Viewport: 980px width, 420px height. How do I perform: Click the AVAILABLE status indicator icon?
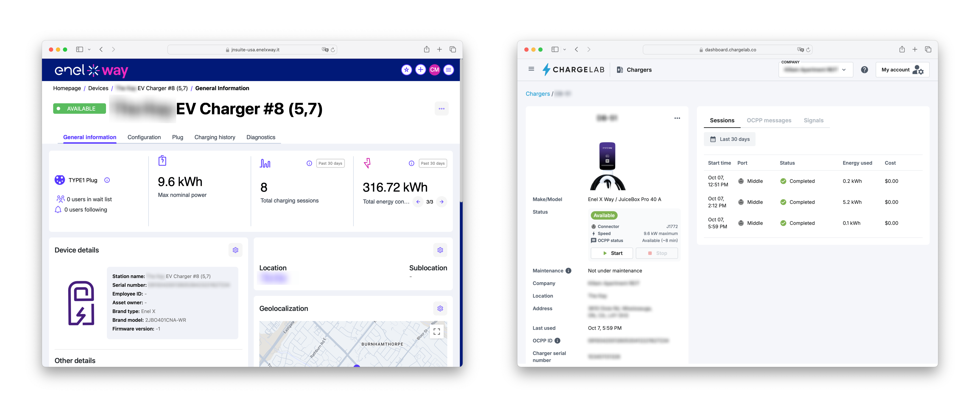60,108
